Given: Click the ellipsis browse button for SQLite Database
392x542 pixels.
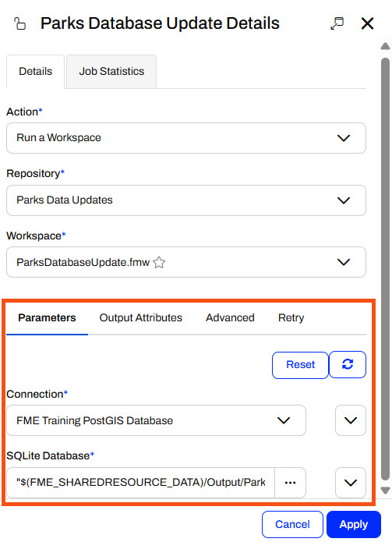Looking at the screenshot, I should [290, 483].
